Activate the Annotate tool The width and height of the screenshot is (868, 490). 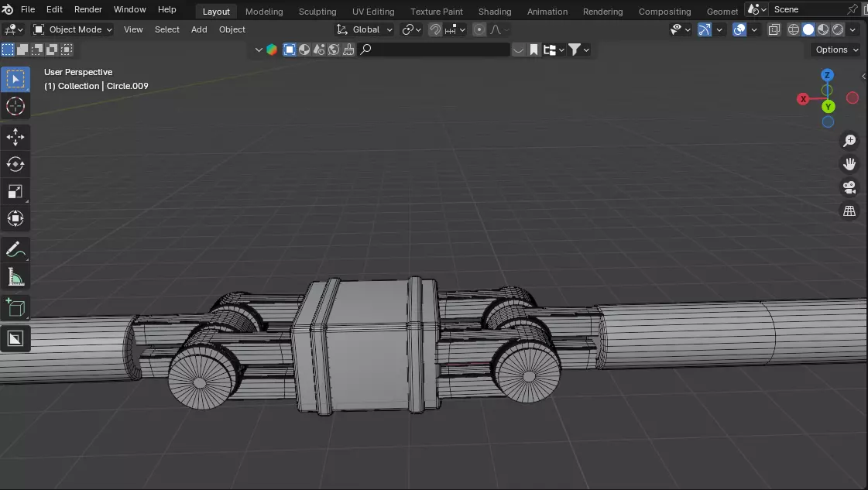click(15, 250)
